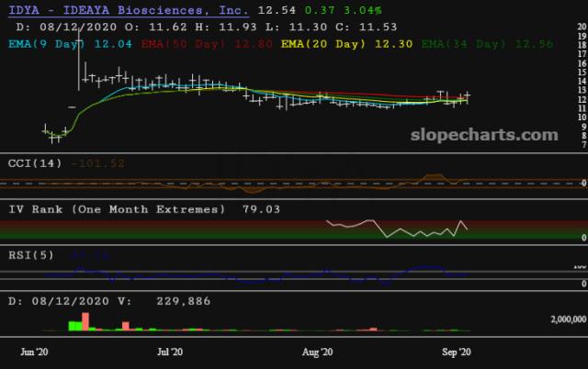Click the tallest red volume bar

(x=85, y=321)
